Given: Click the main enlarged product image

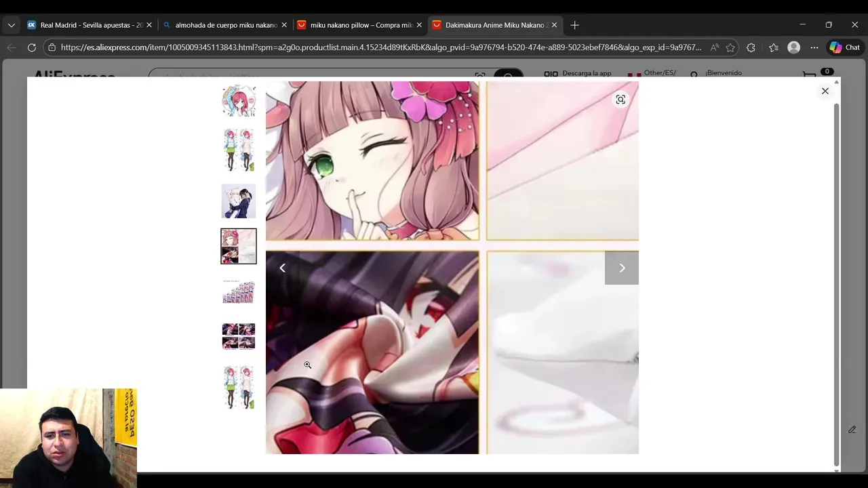Looking at the screenshot, I should tap(452, 268).
